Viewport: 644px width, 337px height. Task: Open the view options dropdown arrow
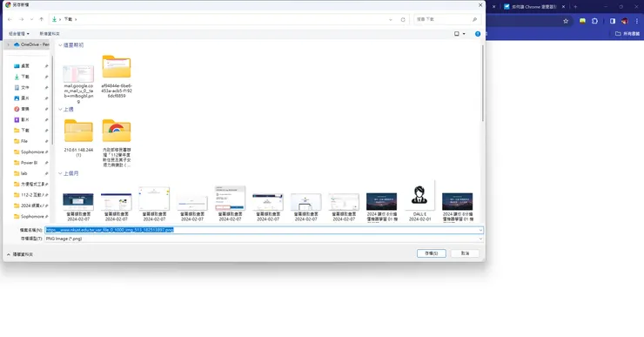[464, 34]
